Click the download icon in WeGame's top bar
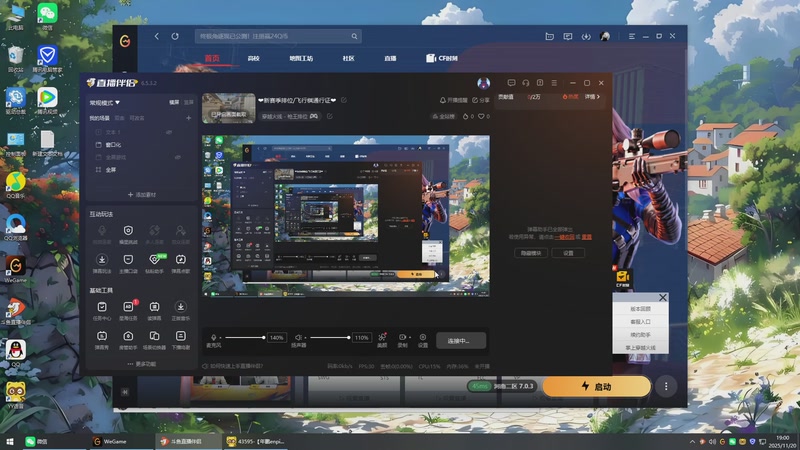Screen dimensions: 800x450 [586, 36]
